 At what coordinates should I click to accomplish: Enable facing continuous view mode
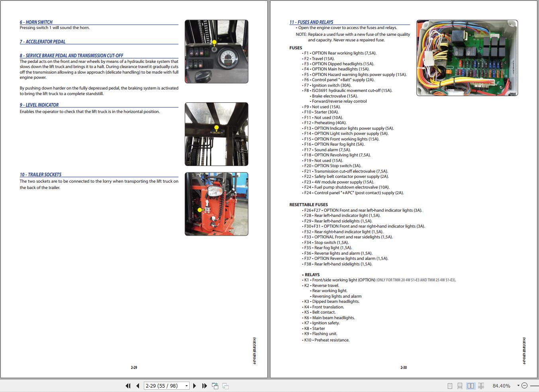point(481,386)
